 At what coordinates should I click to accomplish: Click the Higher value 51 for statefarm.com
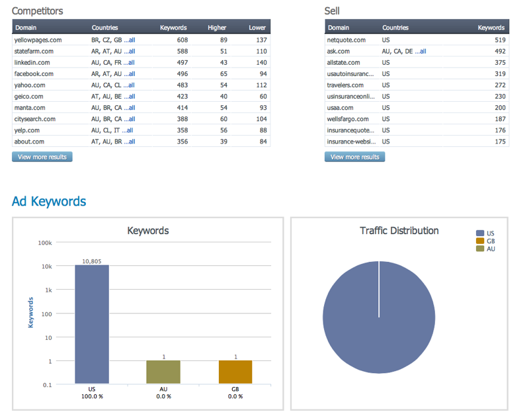[x=224, y=52]
